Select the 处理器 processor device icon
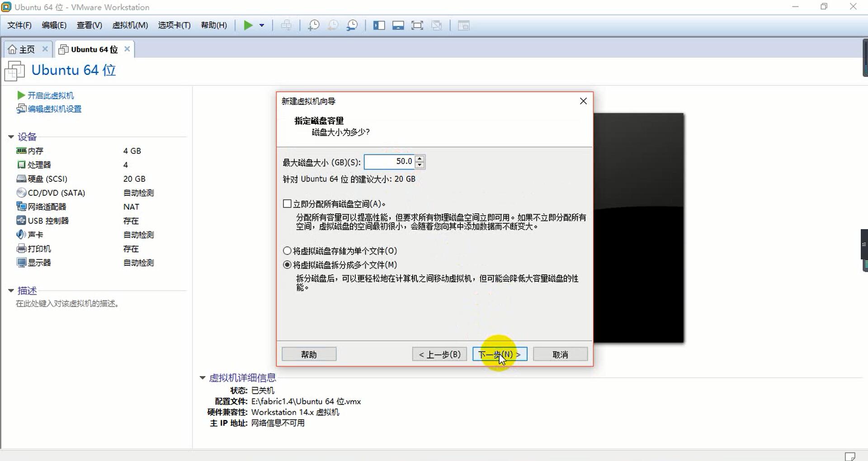This screenshot has height=461, width=868. tap(21, 165)
